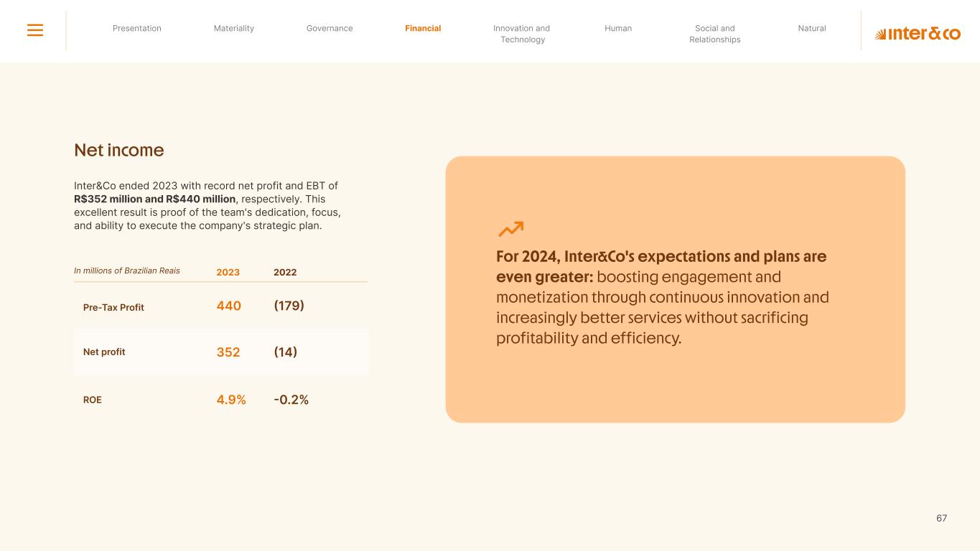Click the upward trend arrow icon
This screenshot has width=980, height=551.
pos(510,229)
